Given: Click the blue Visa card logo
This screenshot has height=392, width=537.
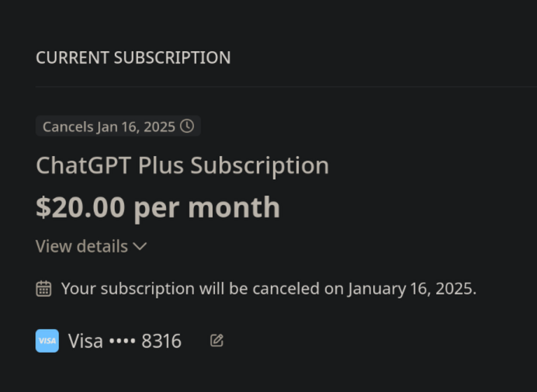Looking at the screenshot, I should tap(47, 341).
